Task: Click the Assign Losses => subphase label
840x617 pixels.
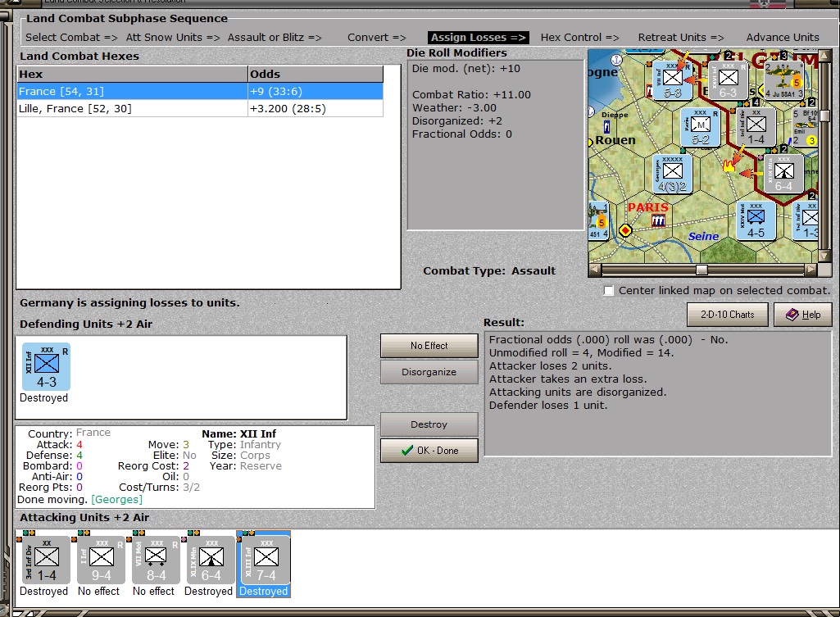Action: (479, 38)
